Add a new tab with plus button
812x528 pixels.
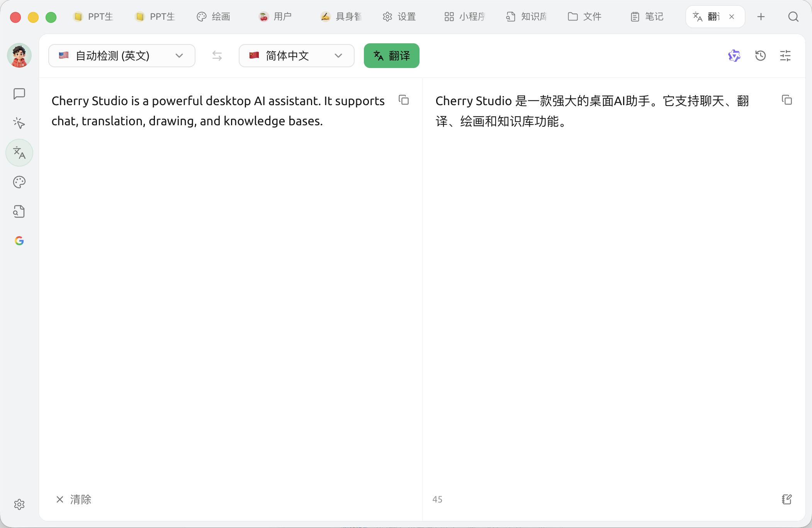(761, 17)
